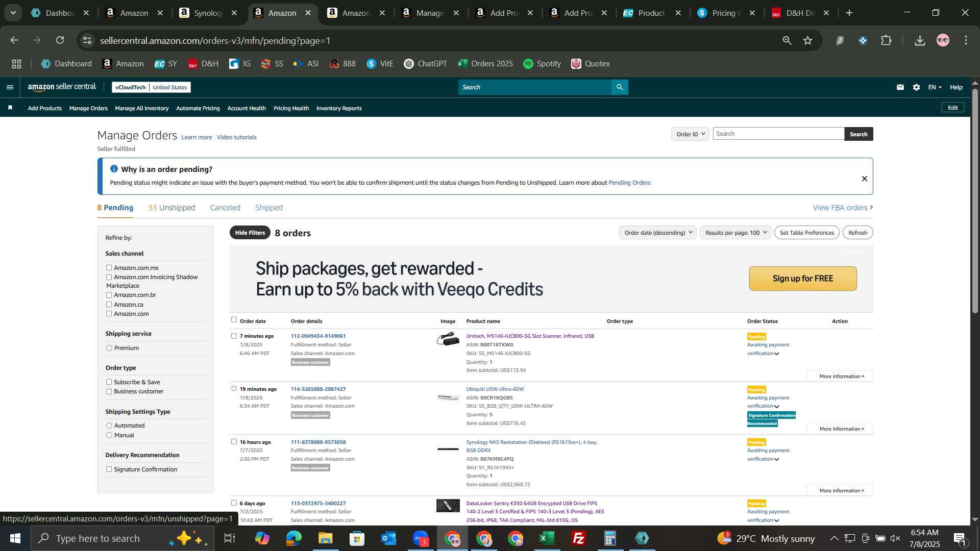Image resolution: width=980 pixels, height=551 pixels.
Task: Open the bookmarks bar apps grid icon
Action: 17,64
